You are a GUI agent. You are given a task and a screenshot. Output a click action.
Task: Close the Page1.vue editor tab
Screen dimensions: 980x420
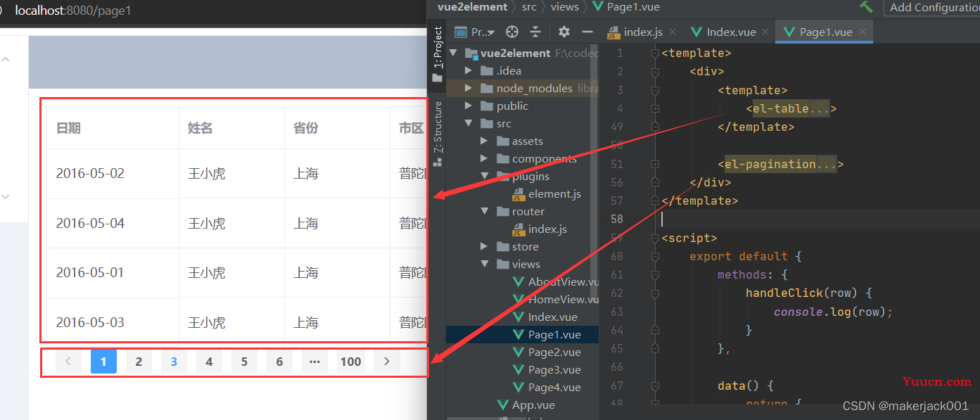[x=863, y=32]
